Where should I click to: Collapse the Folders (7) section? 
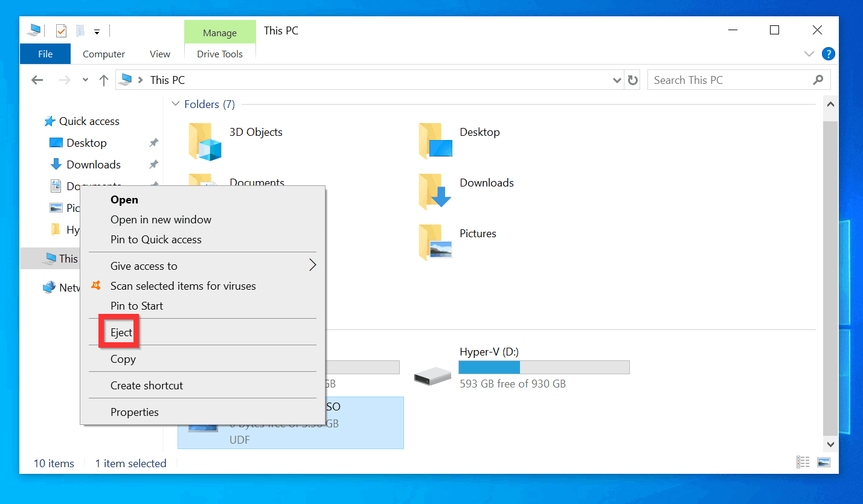point(175,104)
